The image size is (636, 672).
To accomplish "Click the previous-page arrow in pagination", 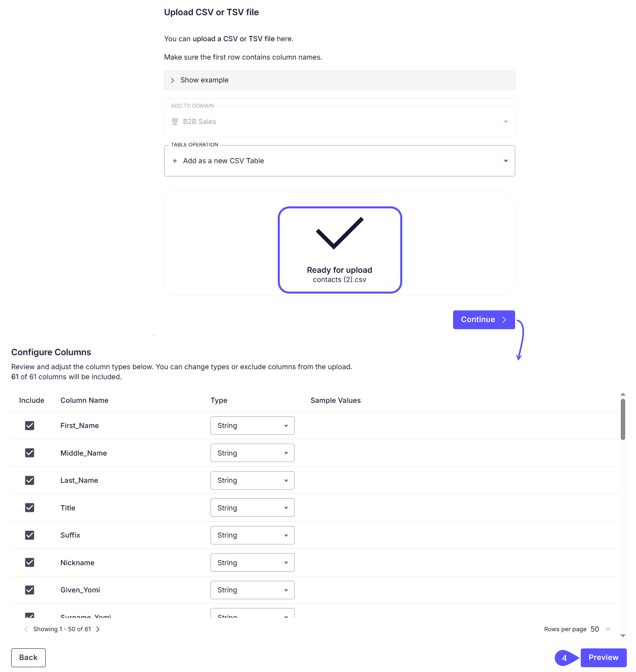I will 26,629.
